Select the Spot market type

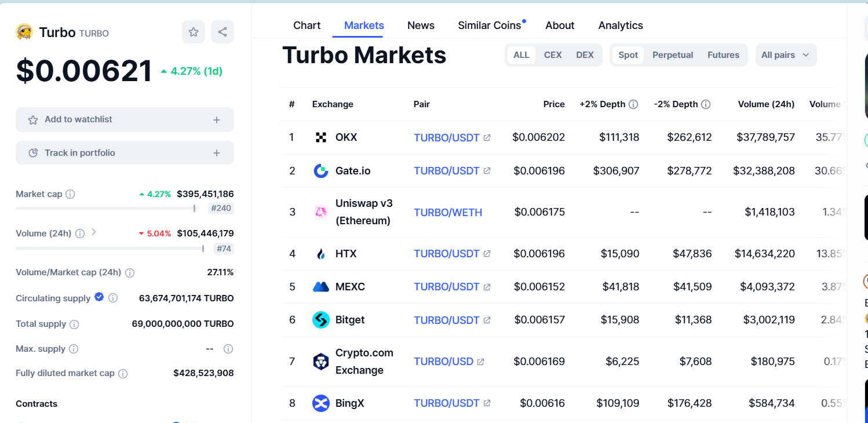(x=628, y=55)
